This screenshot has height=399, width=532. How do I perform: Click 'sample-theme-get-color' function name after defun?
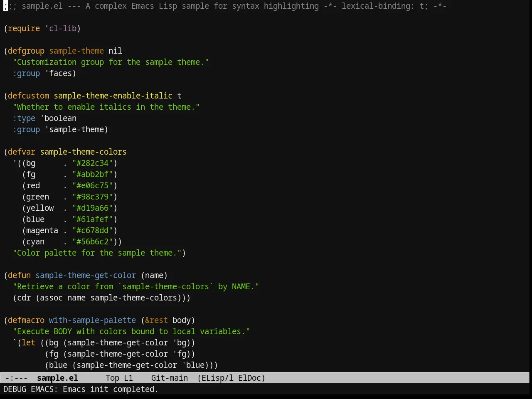(86, 275)
